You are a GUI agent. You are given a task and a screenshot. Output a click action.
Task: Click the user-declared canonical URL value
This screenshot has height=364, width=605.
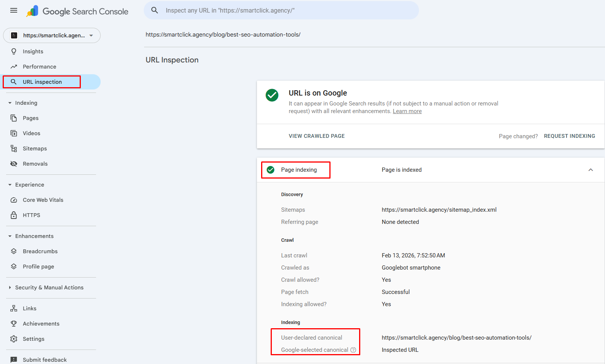point(457,338)
